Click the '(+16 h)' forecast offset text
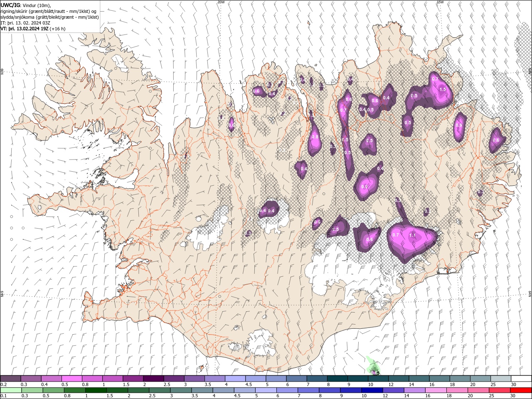 tap(57, 29)
